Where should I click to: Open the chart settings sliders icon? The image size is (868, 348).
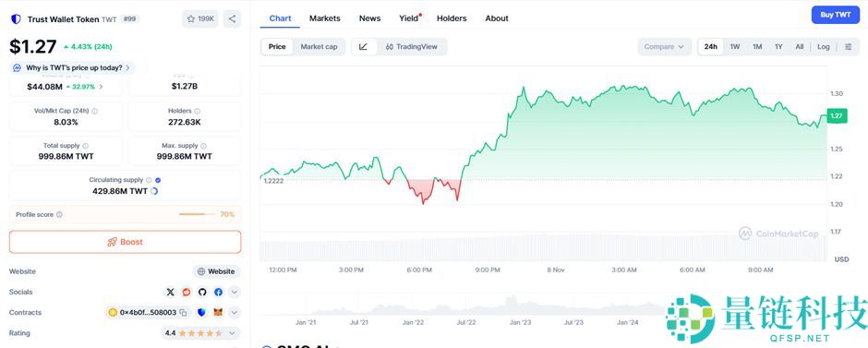tap(848, 47)
